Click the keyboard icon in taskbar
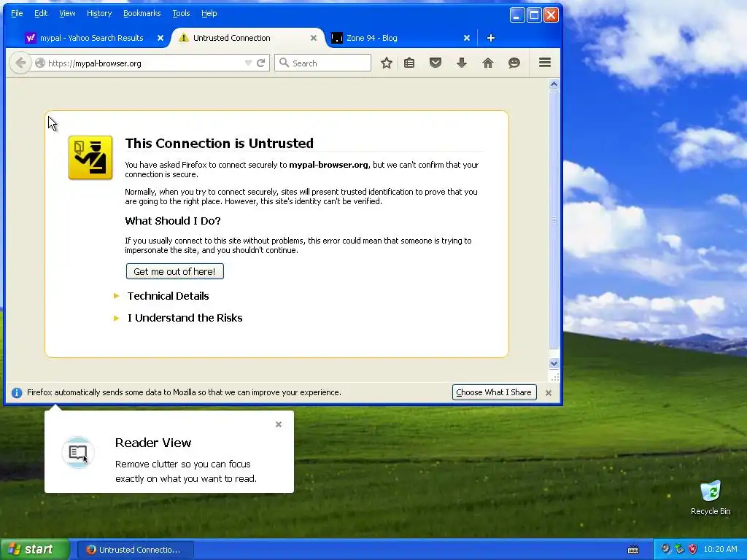 point(633,550)
